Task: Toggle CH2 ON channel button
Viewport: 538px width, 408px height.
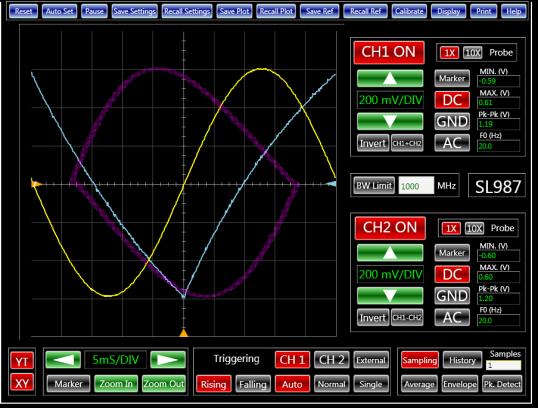Action: (390, 228)
